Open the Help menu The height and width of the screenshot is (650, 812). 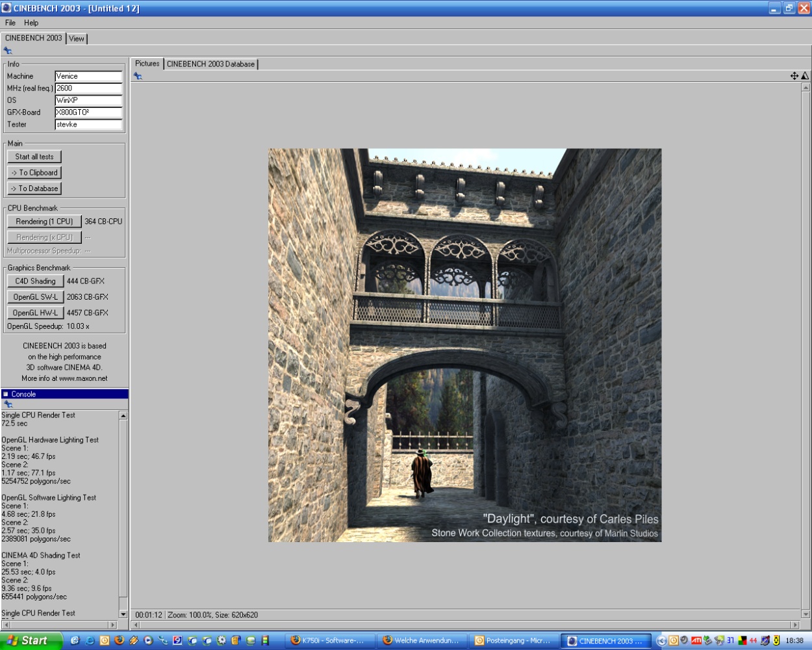click(31, 23)
